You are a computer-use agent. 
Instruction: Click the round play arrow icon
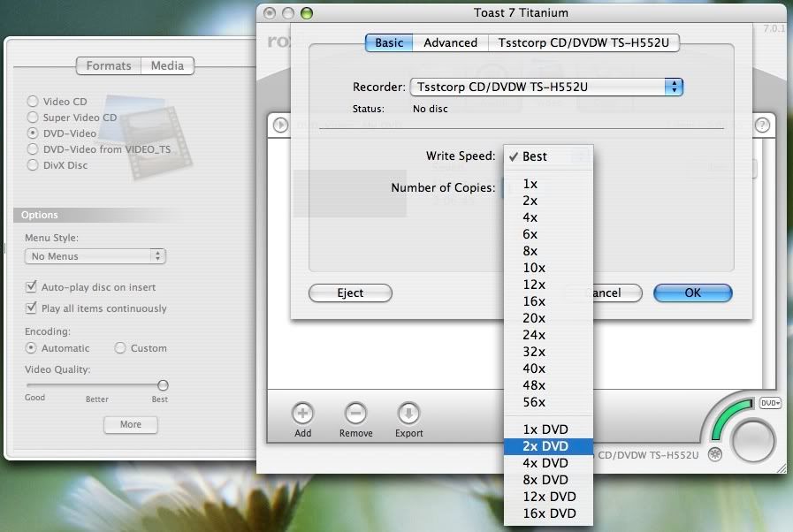tap(280, 125)
